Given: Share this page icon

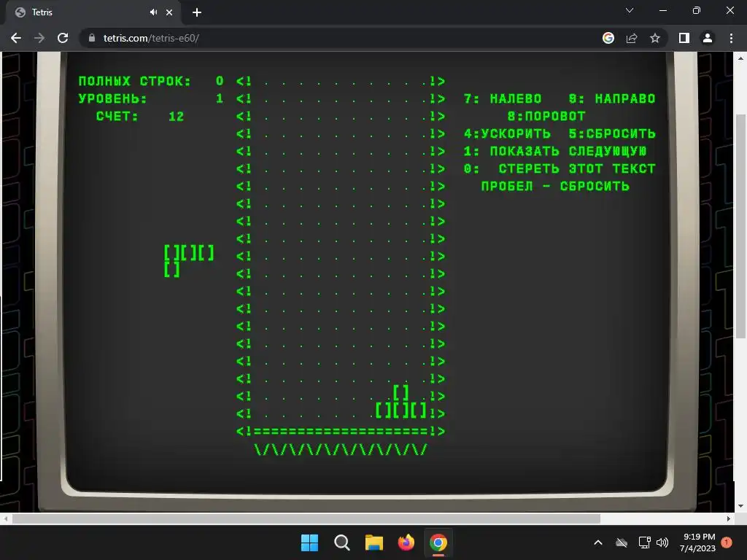Looking at the screenshot, I should pos(632,38).
